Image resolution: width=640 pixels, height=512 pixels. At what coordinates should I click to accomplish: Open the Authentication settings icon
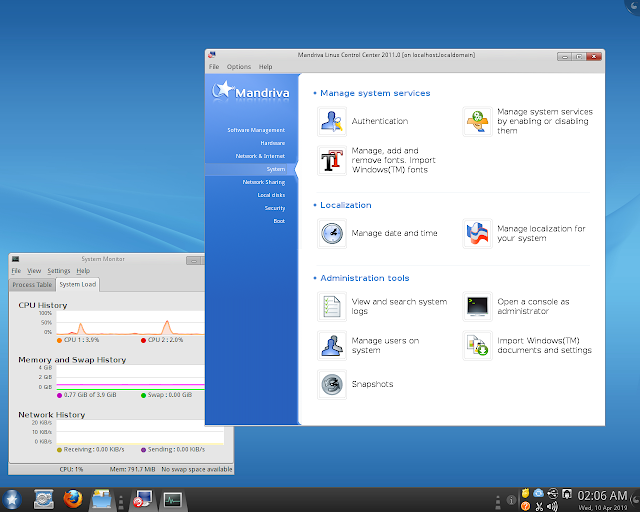coord(331,122)
